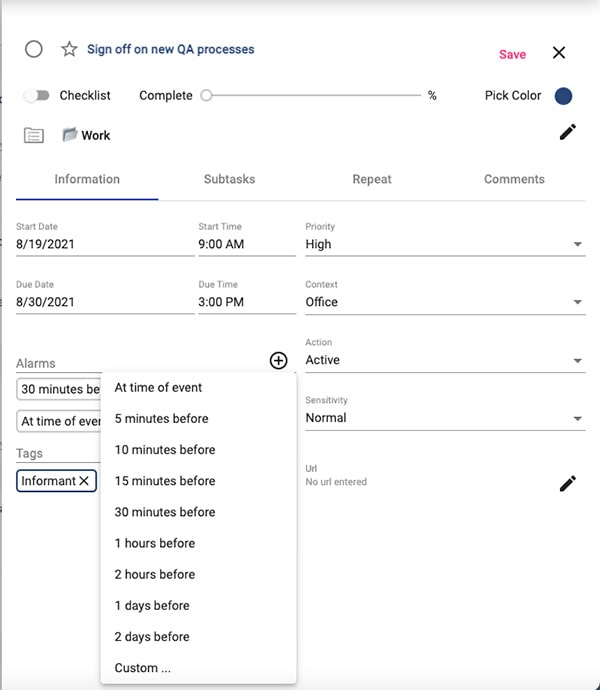600x690 pixels.
Task: Select "15 minutes before" alarm option
Action: point(165,481)
